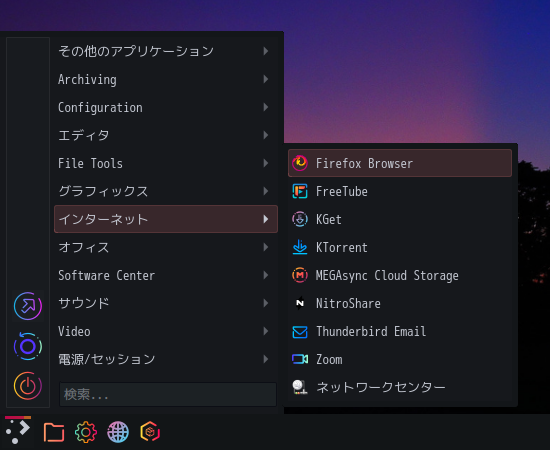The image size is (550, 450).
Task: Click the settings gear icon in taskbar
Action: 86,432
